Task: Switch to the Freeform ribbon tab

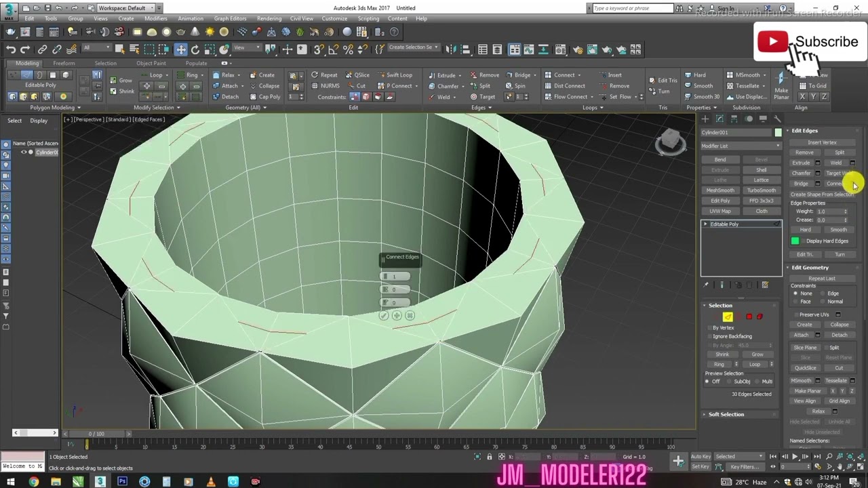Action: click(64, 63)
